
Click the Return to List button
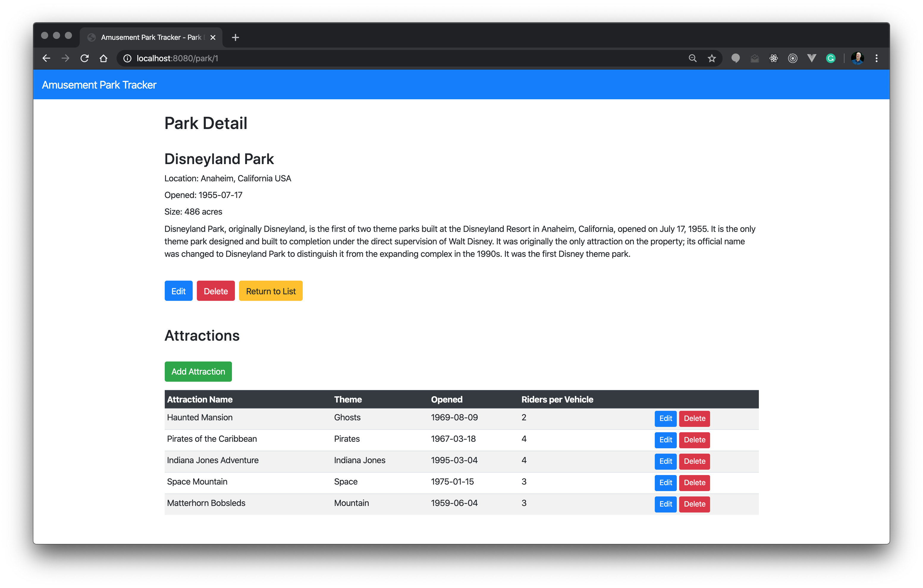pyautogui.click(x=271, y=291)
